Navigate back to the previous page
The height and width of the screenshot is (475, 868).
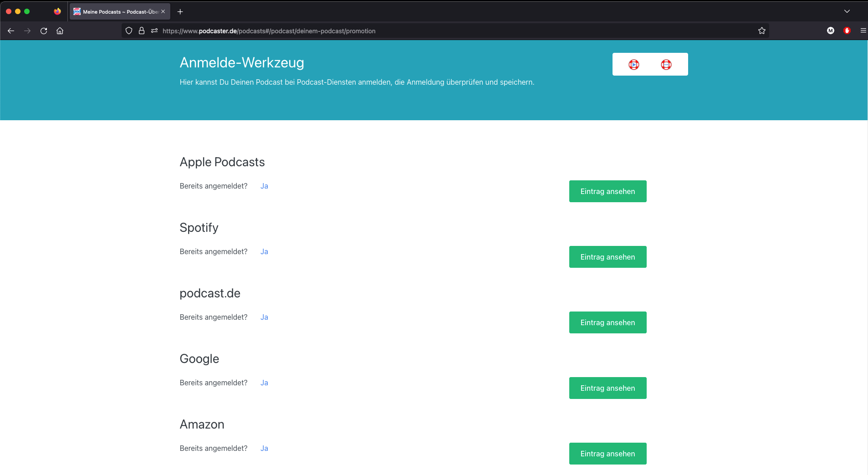[x=11, y=31]
